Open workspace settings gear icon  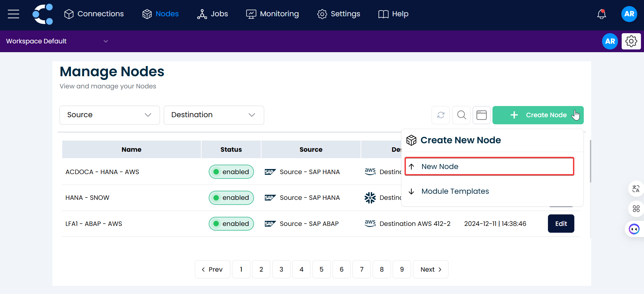tap(631, 41)
